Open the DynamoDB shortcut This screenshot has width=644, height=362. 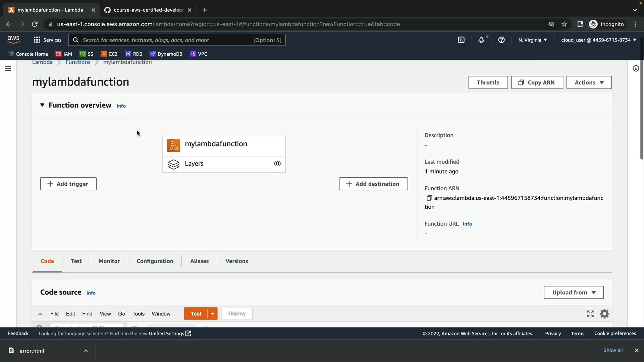166,54
